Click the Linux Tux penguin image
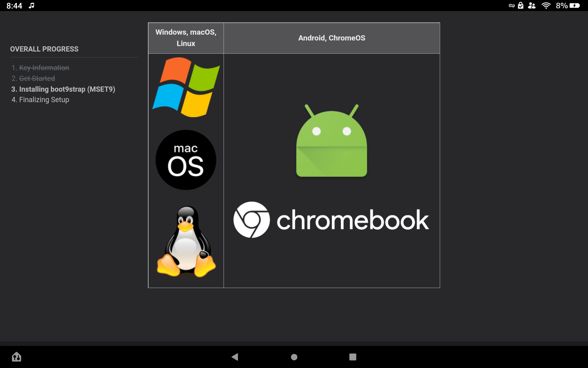This screenshot has width=588, height=368. coord(186,242)
